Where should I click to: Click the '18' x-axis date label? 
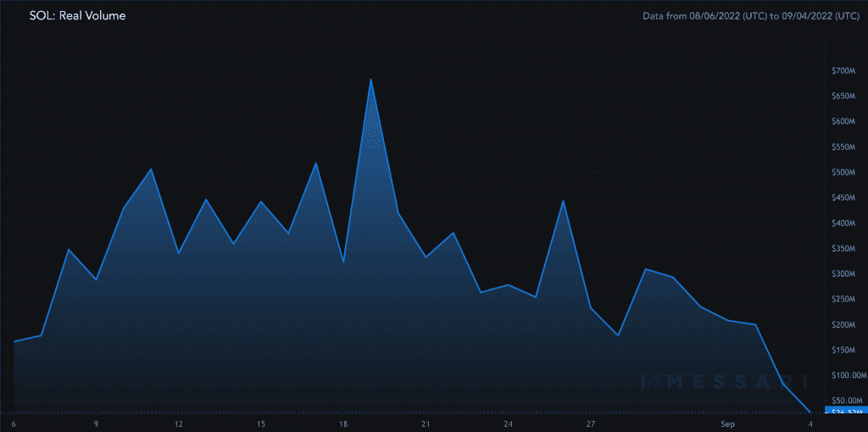click(x=343, y=424)
